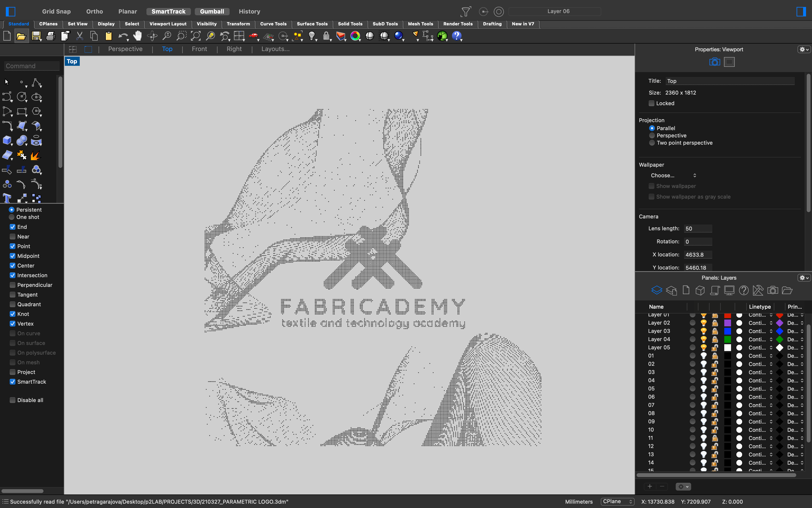Open print width dropdown for layer 10
The height and width of the screenshot is (508, 812).
click(x=795, y=430)
